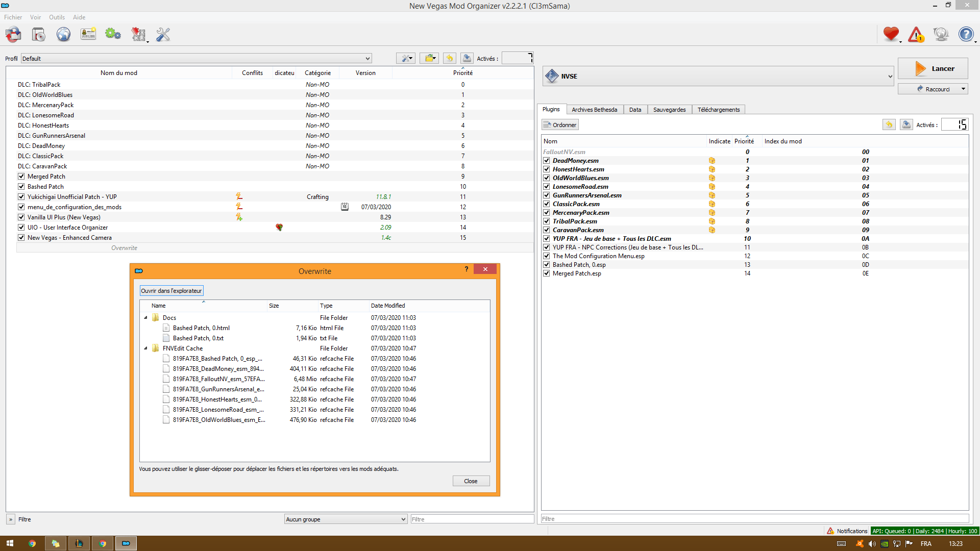Open executables configuration gears icon
Viewport: 980px width, 551px height.
coord(113,35)
